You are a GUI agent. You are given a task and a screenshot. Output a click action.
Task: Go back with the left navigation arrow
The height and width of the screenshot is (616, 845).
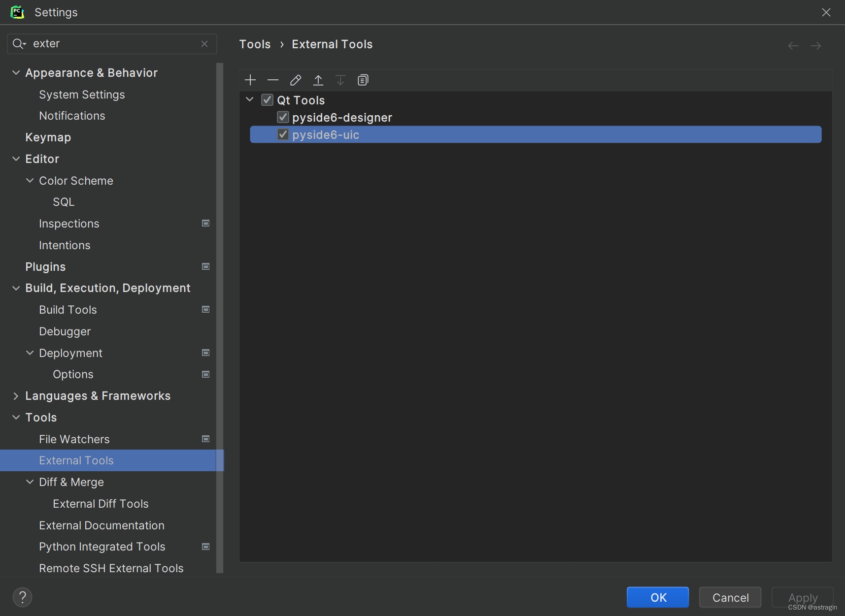[x=793, y=46]
